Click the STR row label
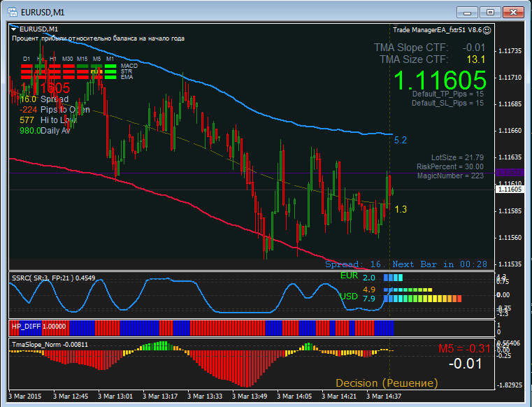532x407 pixels. 127,71
